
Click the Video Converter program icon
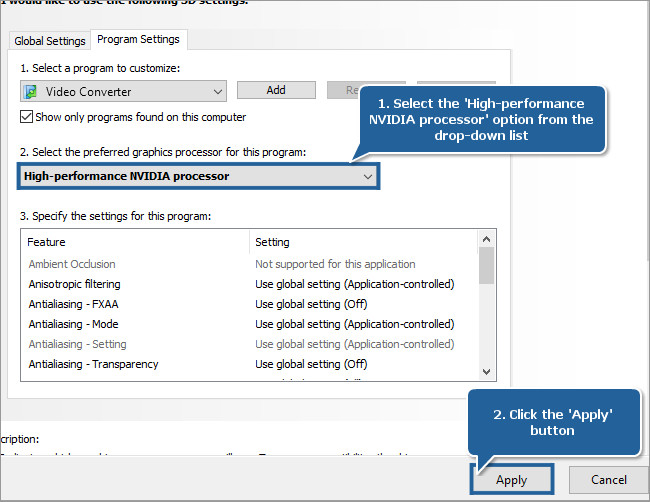pyautogui.click(x=31, y=92)
